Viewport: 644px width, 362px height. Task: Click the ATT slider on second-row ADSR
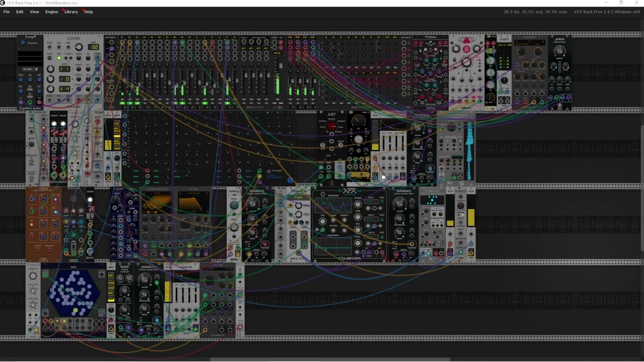[x=383, y=143]
